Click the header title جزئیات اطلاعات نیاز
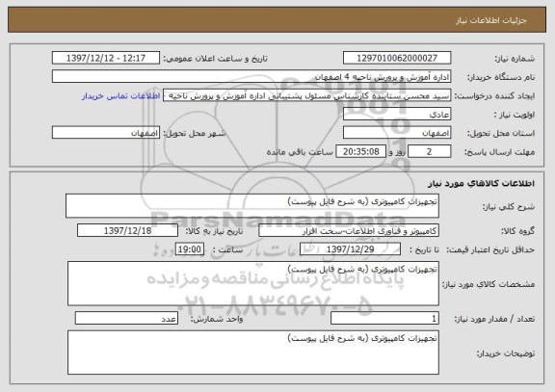The image size is (555, 392). (491, 20)
